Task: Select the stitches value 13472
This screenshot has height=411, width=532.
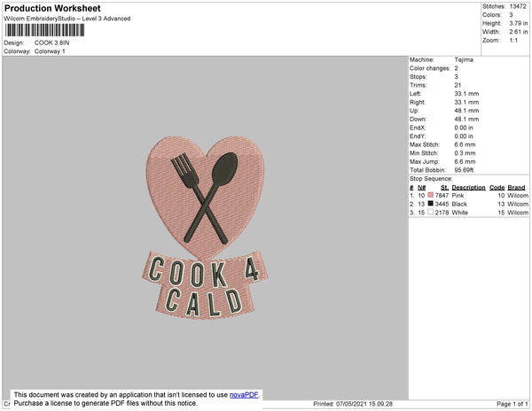Action: (x=518, y=6)
